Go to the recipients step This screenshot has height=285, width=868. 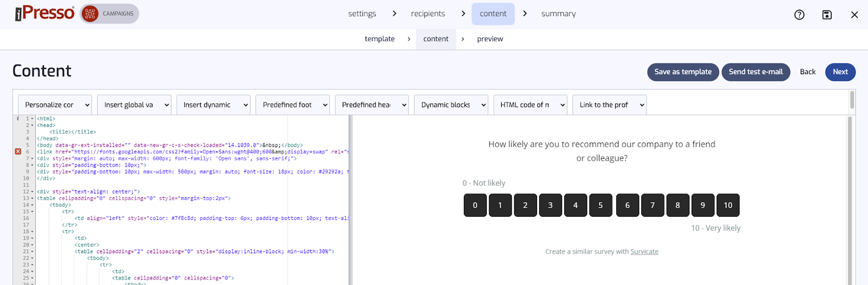(428, 14)
